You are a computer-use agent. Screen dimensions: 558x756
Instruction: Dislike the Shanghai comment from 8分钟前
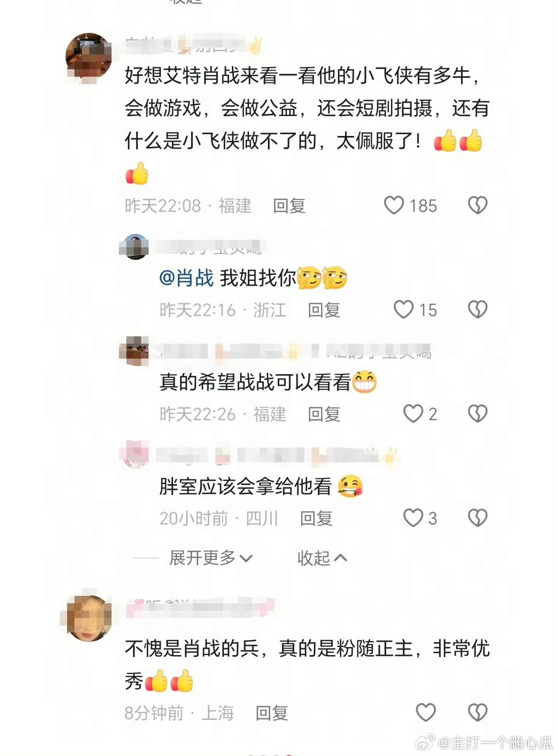click(478, 712)
